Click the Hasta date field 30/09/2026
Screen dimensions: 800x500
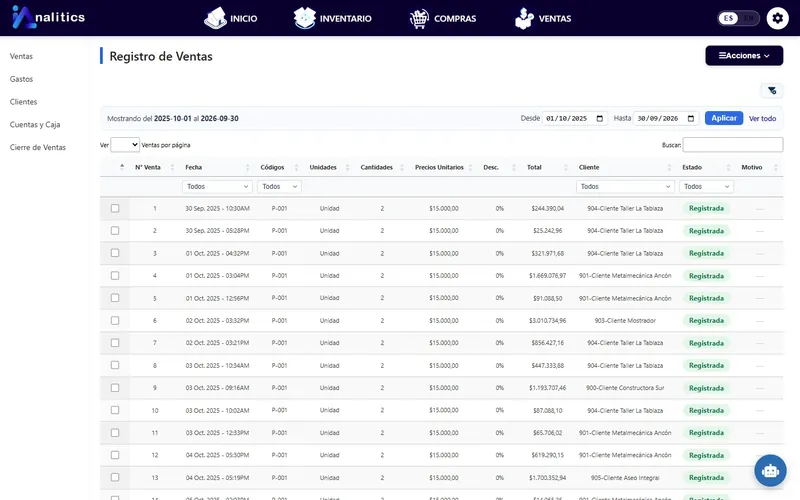(666, 118)
